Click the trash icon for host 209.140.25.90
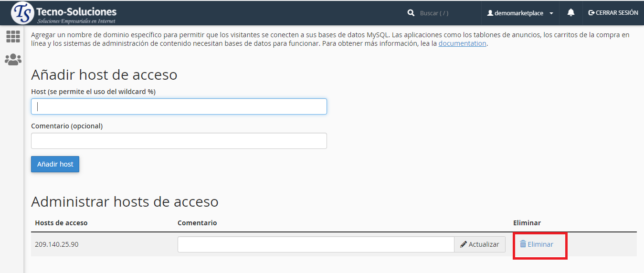This screenshot has width=644, height=273. (523, 244)
